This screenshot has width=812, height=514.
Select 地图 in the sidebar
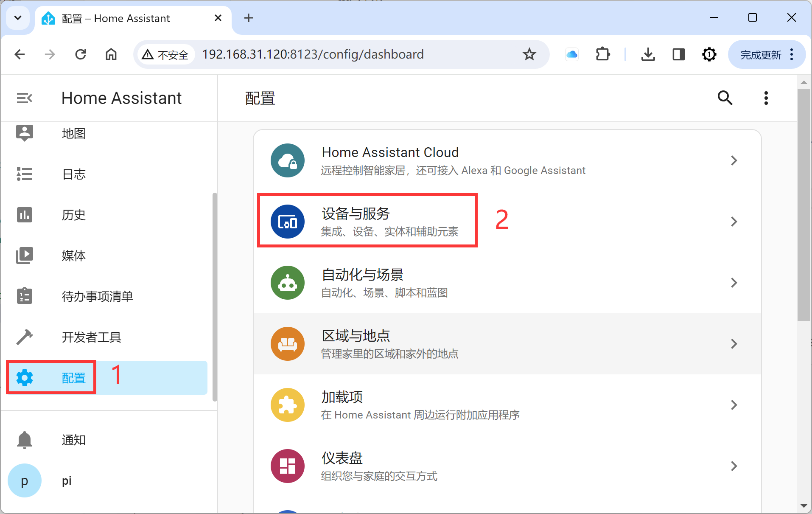pyautogui.click(x=73, y=133)
